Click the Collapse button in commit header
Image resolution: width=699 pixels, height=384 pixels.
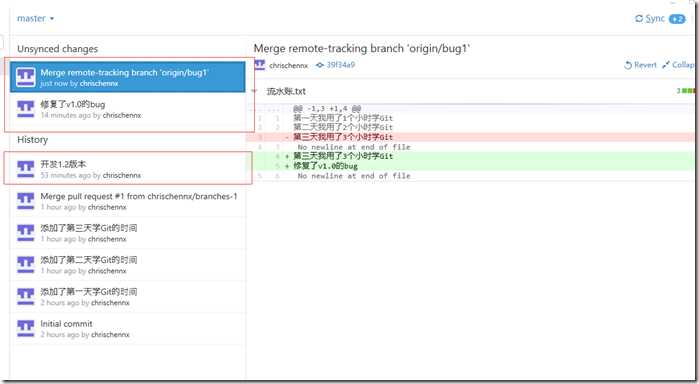tap(678, 65)
